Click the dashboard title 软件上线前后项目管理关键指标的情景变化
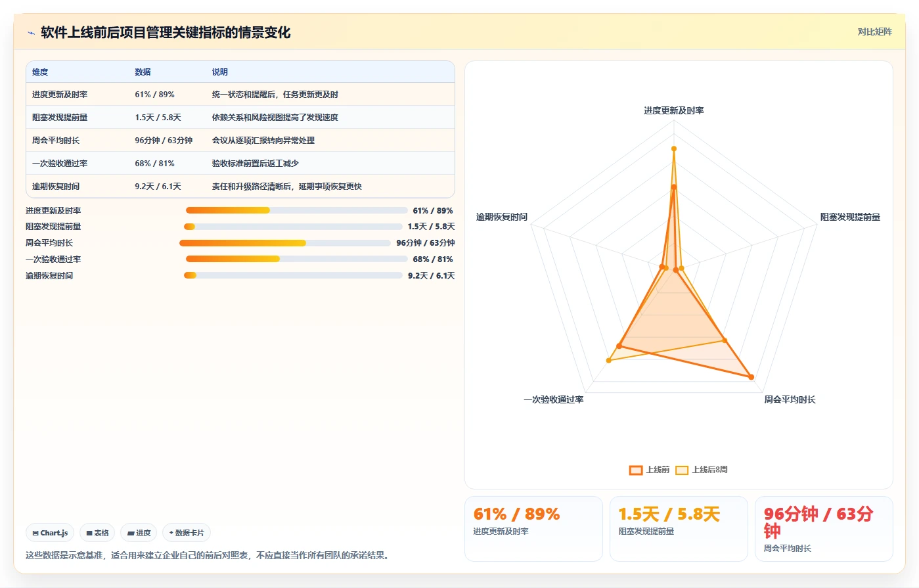 [166, 33]
